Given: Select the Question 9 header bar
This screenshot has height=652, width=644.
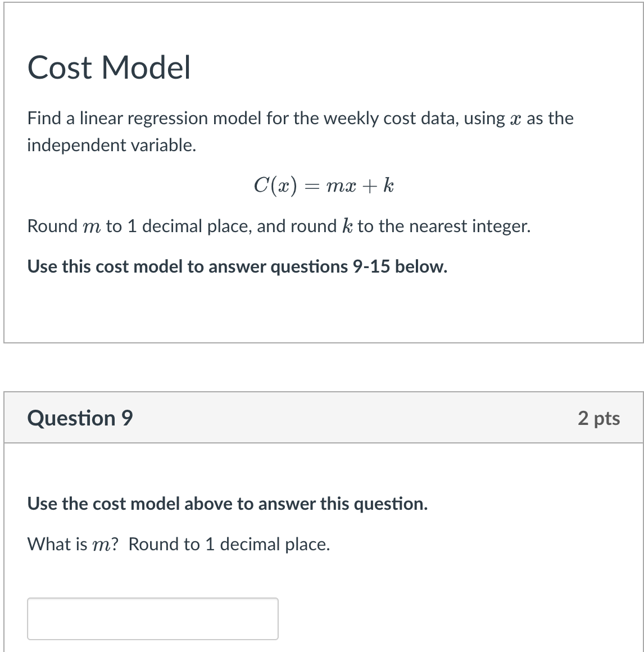Looking at the screenshot, I should [x=322, y=417].
